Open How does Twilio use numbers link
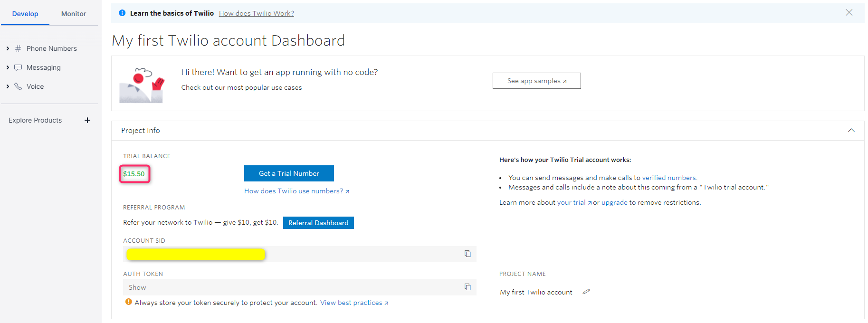This screenshot has width=868, height=323. point(297,191)
